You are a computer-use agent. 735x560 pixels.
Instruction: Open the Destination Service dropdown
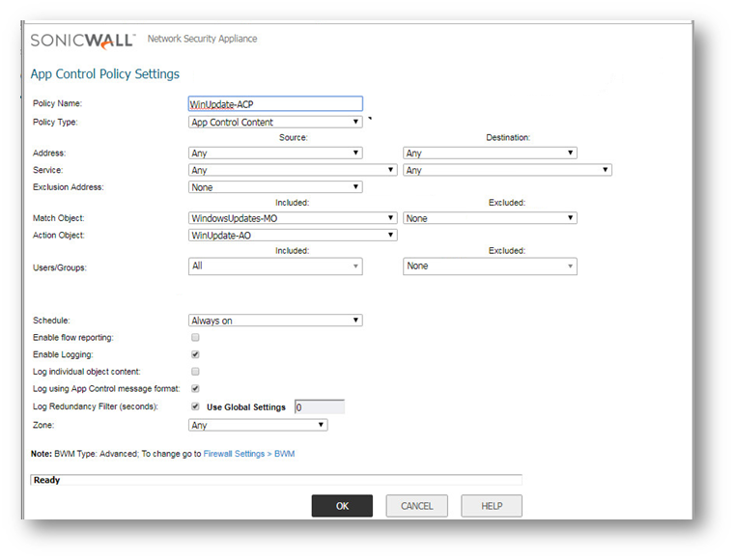(x=507, y=170)
